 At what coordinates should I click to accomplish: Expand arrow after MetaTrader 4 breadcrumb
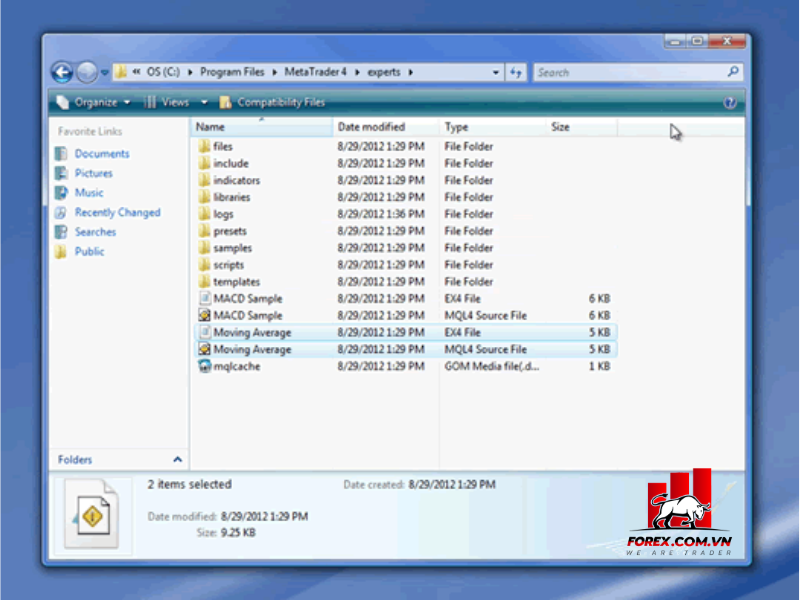coord(357,72)
